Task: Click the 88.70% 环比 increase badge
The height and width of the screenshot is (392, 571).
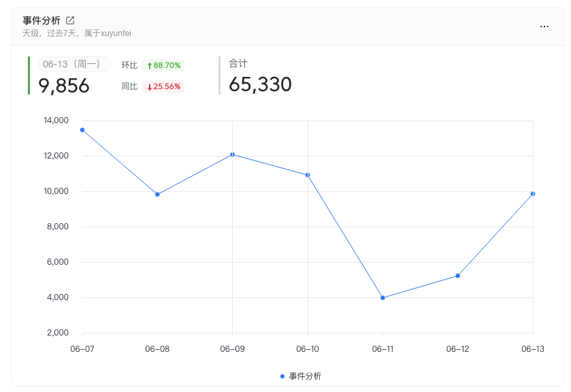Action: (163, 65)
